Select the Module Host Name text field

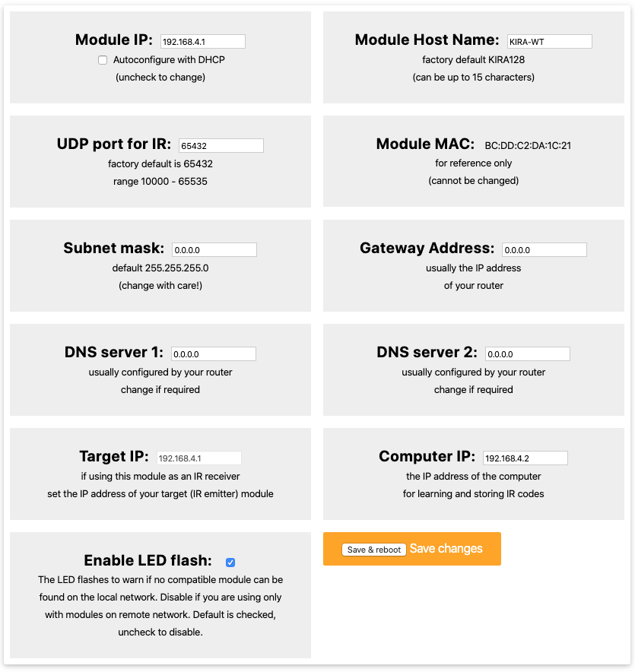click(x=549, y=42)
